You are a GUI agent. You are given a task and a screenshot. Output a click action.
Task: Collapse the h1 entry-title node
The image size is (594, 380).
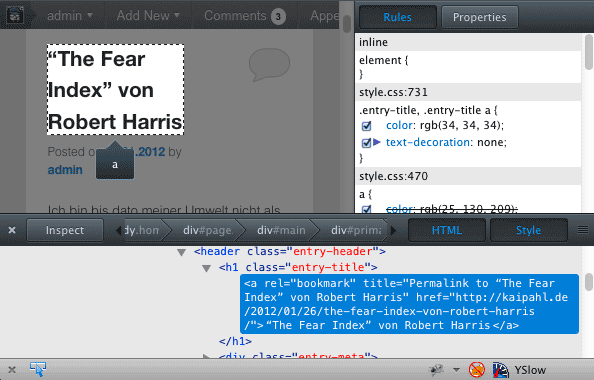[x=206, y=269]
